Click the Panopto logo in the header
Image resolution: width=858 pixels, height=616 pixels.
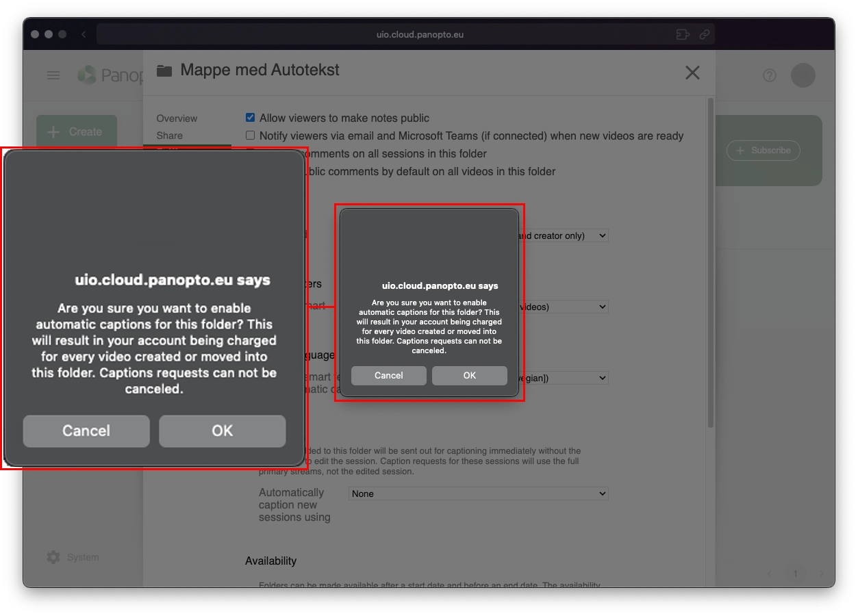point(110,75)
